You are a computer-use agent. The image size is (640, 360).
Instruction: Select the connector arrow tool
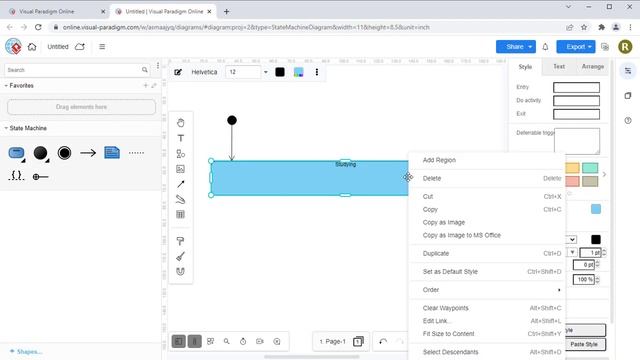tap(180, 184)
